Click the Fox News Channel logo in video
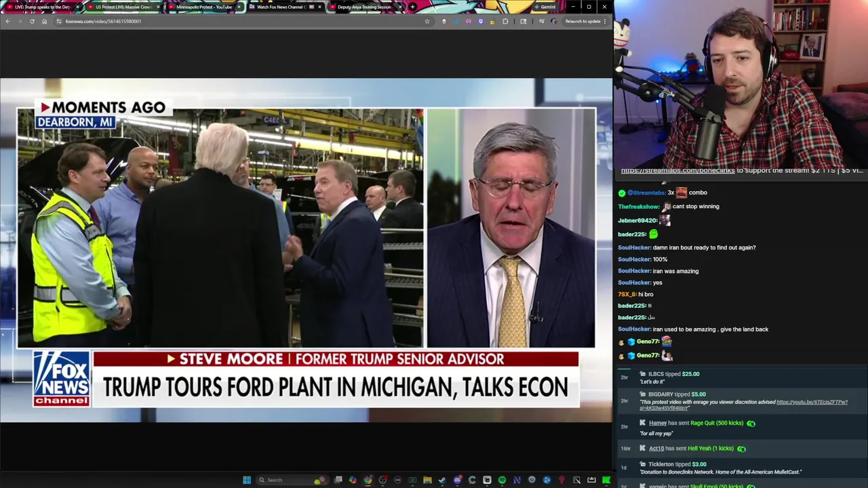Screen dimensions: 868x488 click(62, 378)
